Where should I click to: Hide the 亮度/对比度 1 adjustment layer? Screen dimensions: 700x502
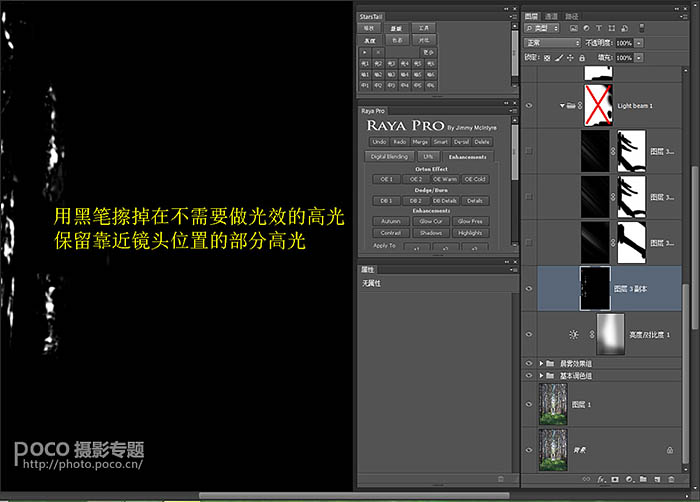(x=529, y=335)
